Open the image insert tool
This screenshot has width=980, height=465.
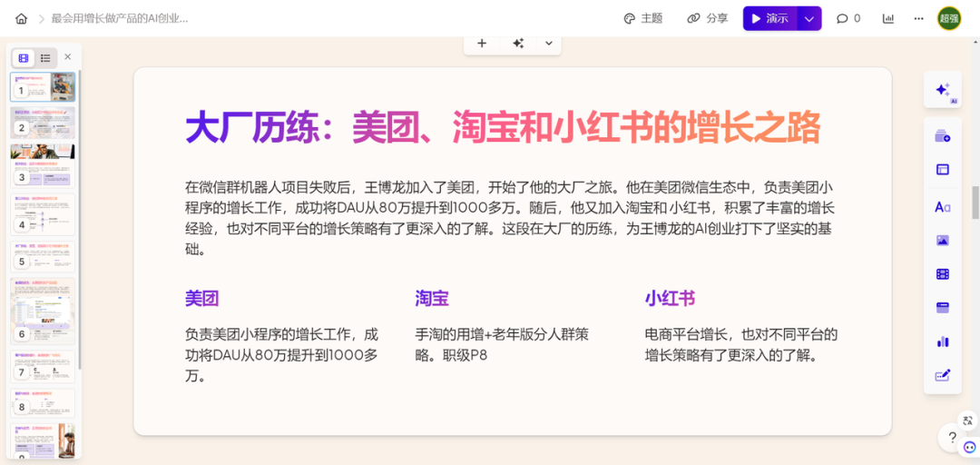(943, 241)
